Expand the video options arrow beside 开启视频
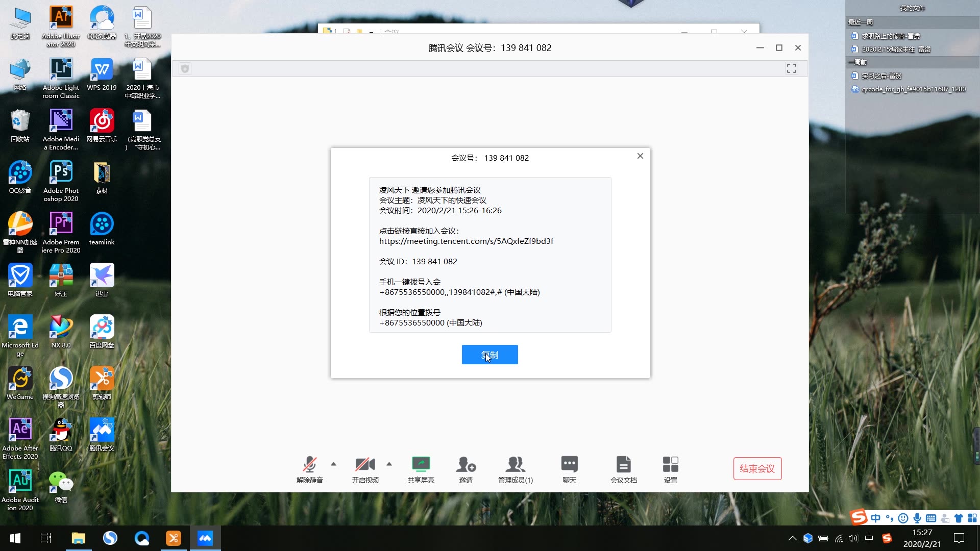Screen dimensions: 980x551 pyautogui.click(x=389, y=464)
